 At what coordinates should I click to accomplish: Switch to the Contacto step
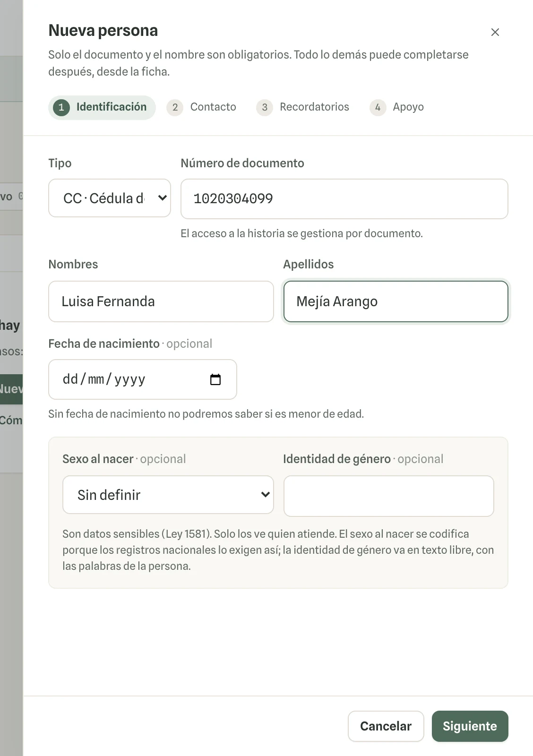click(201, 107)
